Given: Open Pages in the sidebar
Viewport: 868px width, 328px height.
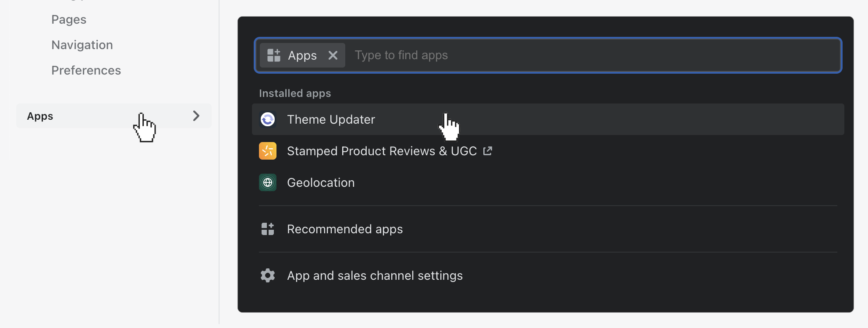Looking at the screenshot, I should click(69, 20).
